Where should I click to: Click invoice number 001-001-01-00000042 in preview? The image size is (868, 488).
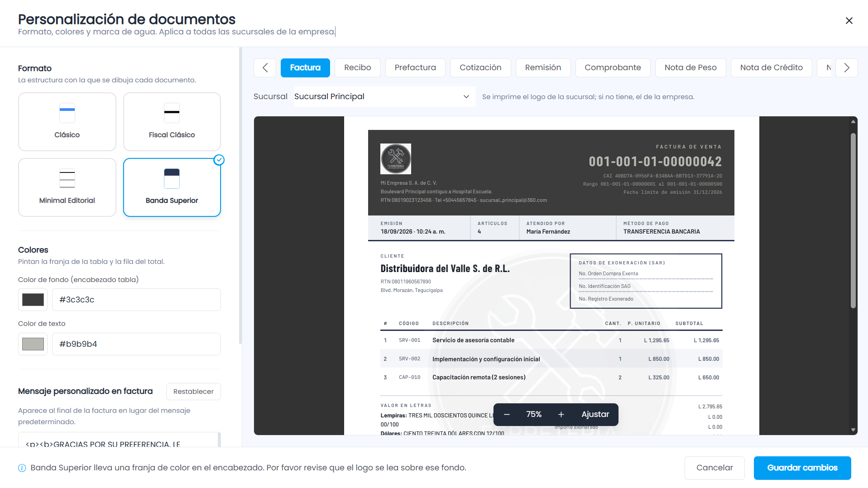tap(655, 162)
